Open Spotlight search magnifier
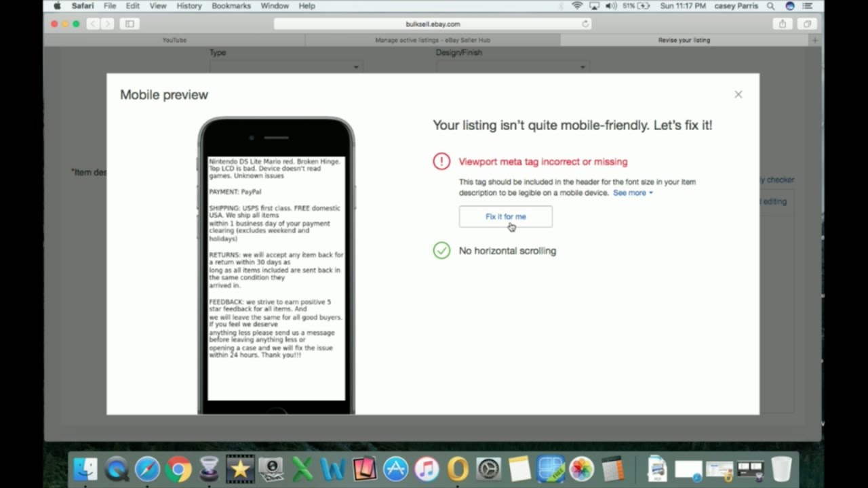The image size is (868, 488). pyautogui.click(x=771, y=6)
